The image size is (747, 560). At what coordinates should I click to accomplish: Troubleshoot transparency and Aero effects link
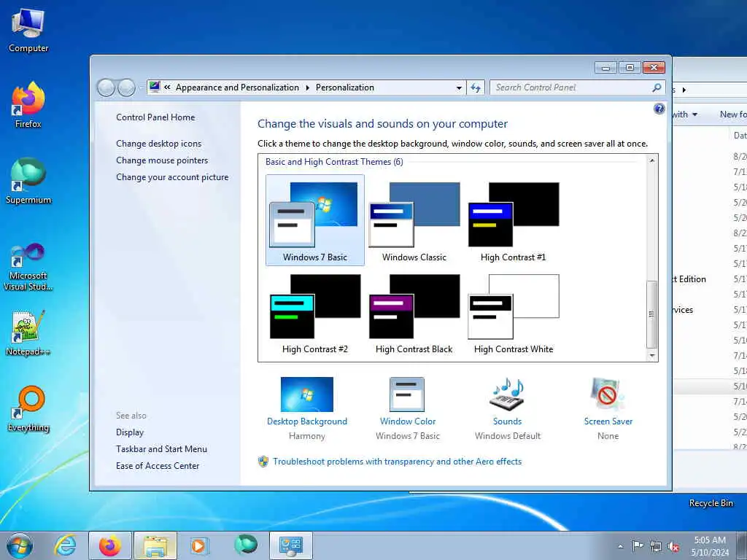397,462
